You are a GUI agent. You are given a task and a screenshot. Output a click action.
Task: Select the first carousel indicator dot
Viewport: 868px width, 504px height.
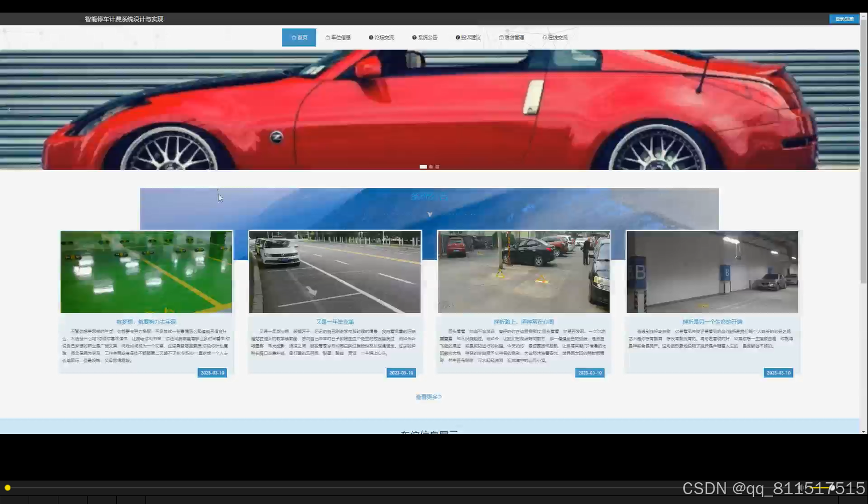point(423,167)
